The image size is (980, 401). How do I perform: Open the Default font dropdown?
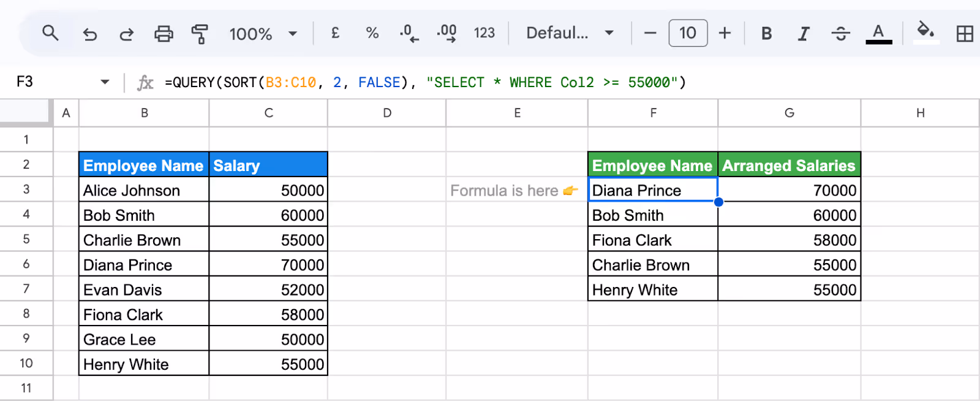tap(570, 33)
